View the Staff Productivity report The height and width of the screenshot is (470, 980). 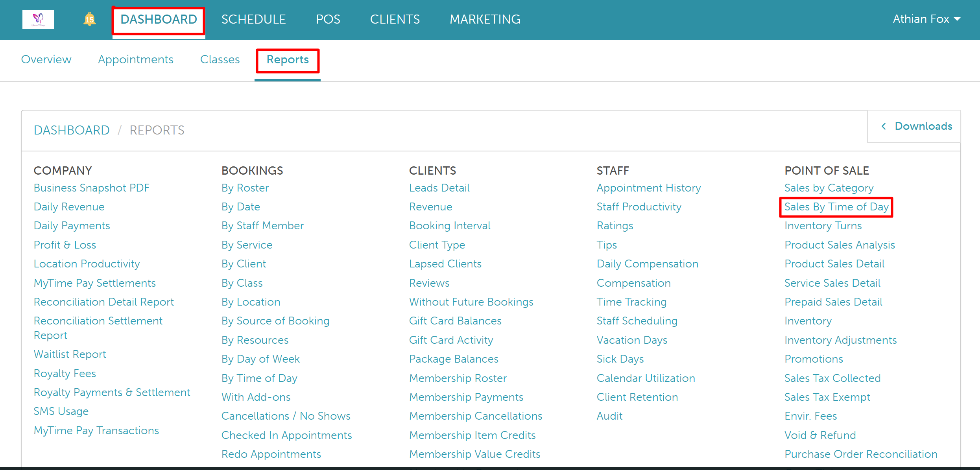[x=639, y=207]
